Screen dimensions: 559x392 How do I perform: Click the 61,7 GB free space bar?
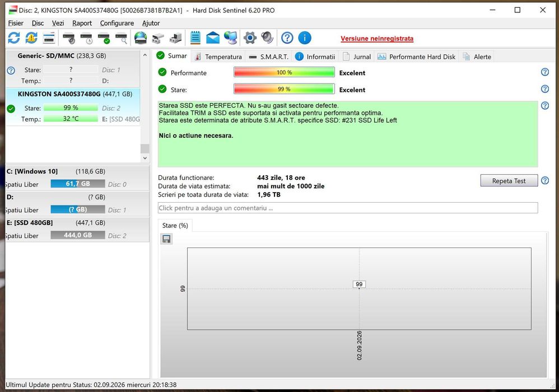(78, 184)
